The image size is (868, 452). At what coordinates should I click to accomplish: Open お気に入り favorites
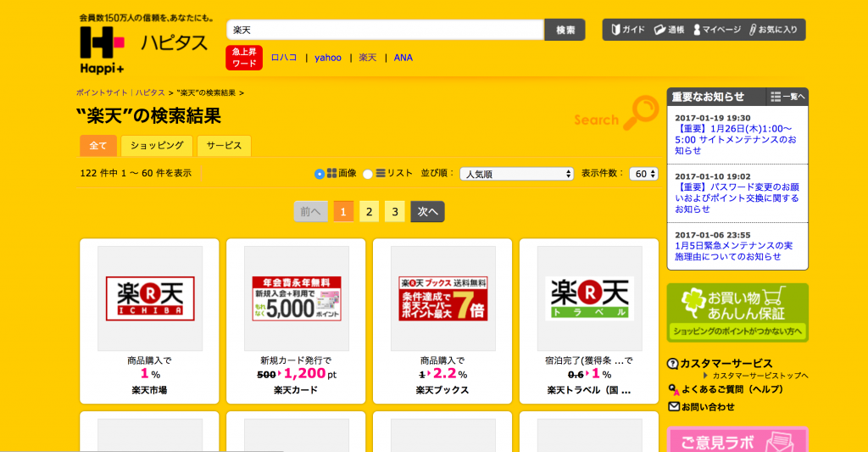(x=773, y=30)
